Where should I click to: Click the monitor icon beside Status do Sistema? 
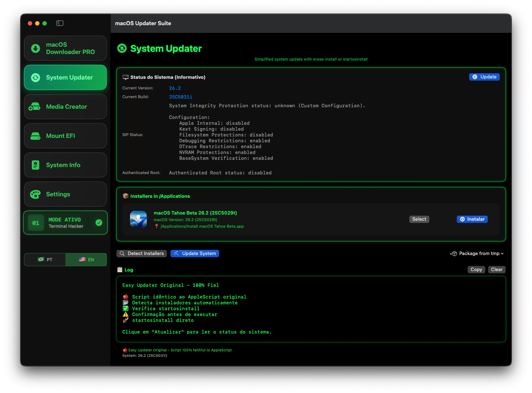tap(126, 77)
